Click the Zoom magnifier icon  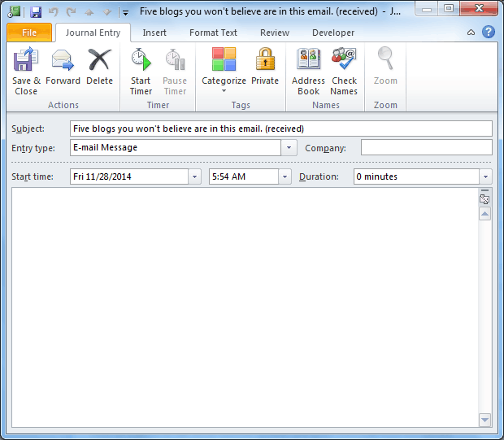385,59
